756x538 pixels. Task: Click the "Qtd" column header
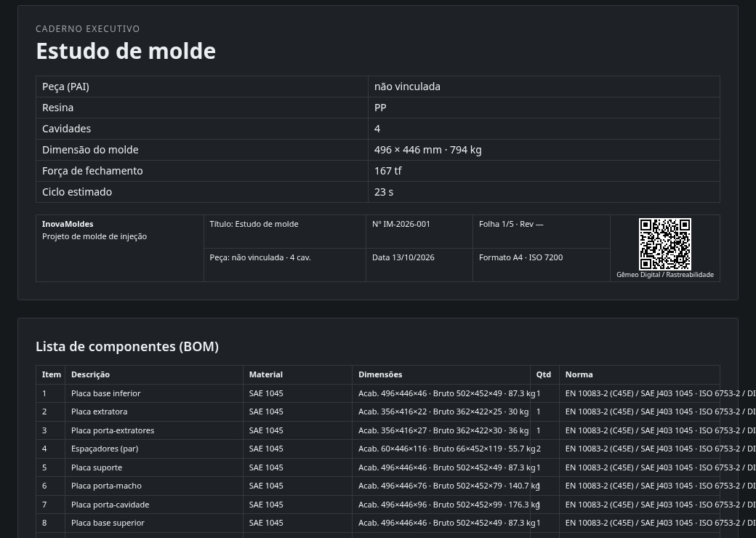coord(544,374)
